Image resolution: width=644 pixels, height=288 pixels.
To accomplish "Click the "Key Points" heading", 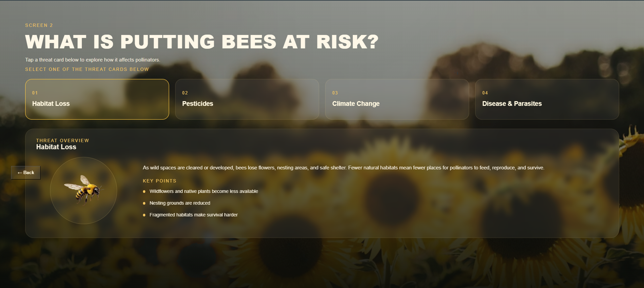I will [159, 181].
